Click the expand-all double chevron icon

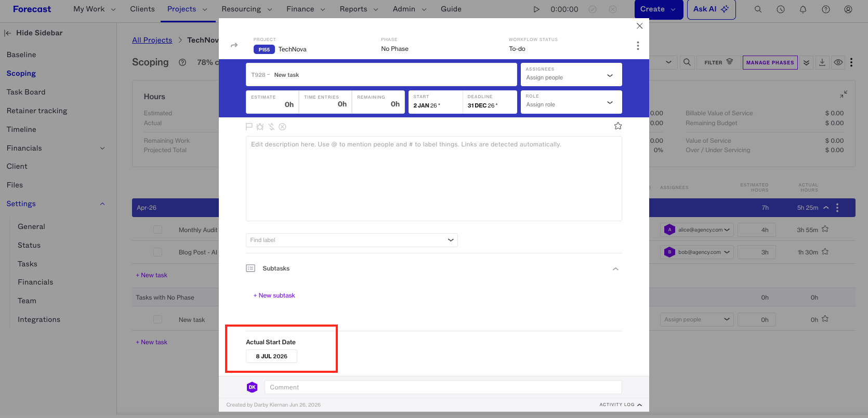tap(806, 62)
